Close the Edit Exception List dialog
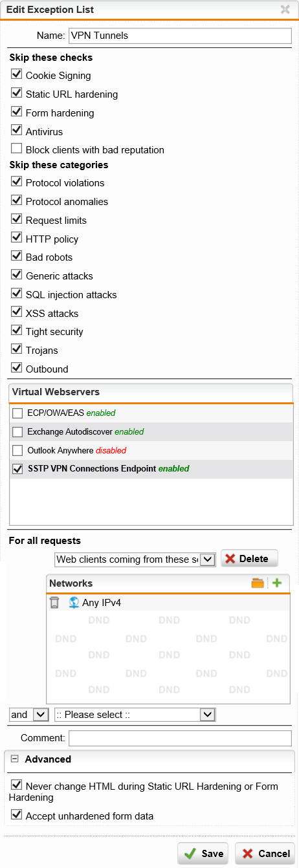299x868 pixels. 285,10
